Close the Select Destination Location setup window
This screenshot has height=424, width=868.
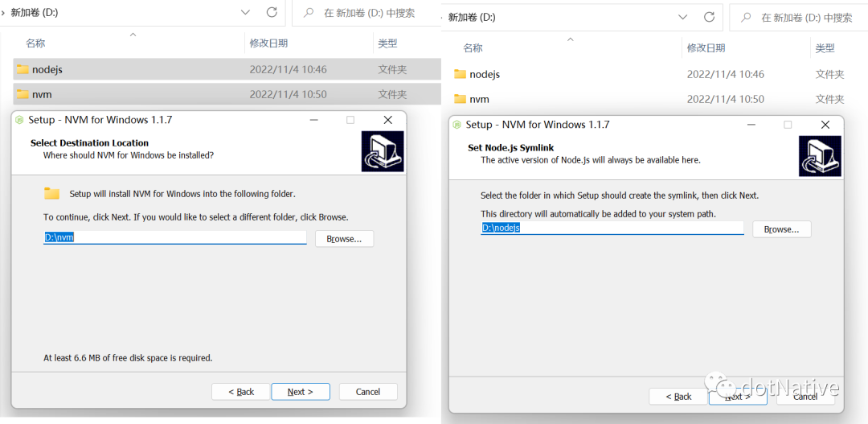pos(388,120)
